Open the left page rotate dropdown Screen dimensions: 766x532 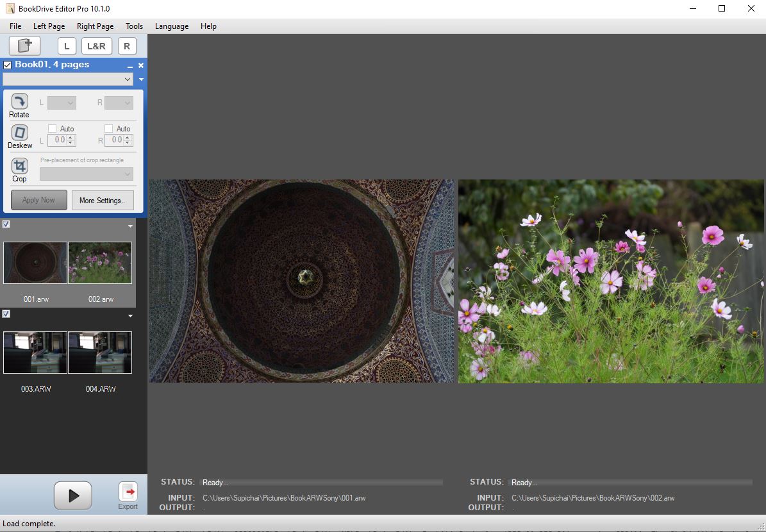click(x=62, y=103)
